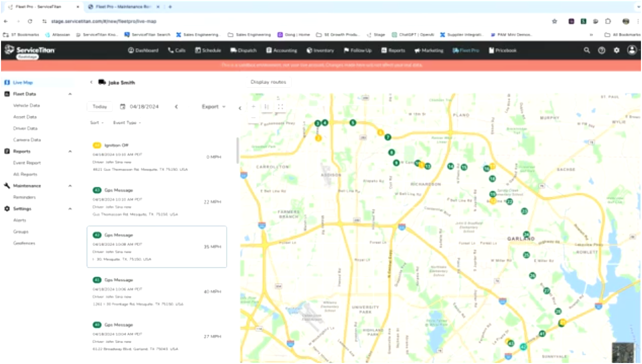The height and width of the screenshot is (364, 642).
Task: Click the truck icon next to Jake Smith
Action: [x=102, y=82]
